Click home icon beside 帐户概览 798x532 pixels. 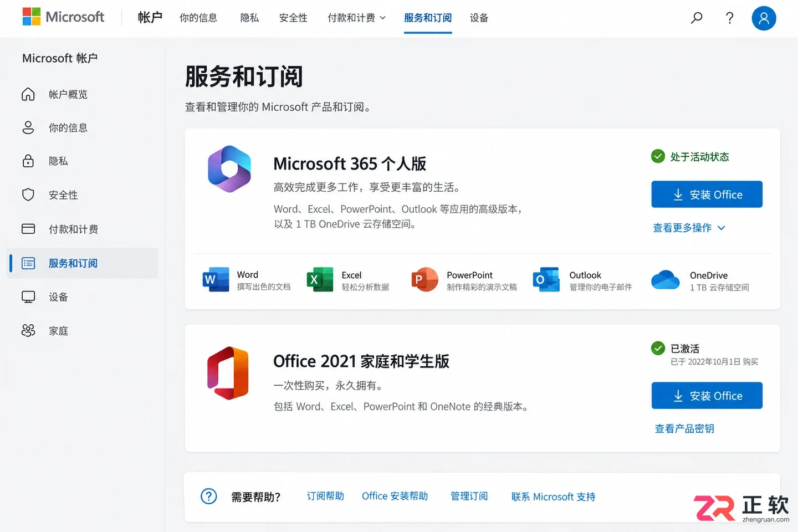point(28,94)
